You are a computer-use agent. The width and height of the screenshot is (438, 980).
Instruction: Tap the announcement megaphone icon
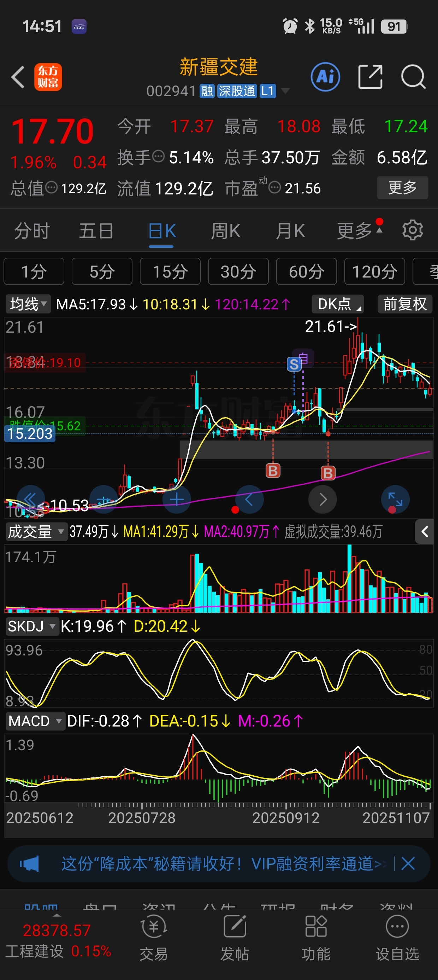29,864
